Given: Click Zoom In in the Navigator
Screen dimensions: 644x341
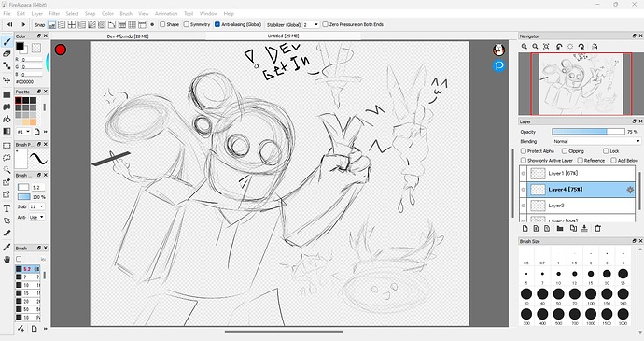Looking at the screenshot, I should coord(525,47).
